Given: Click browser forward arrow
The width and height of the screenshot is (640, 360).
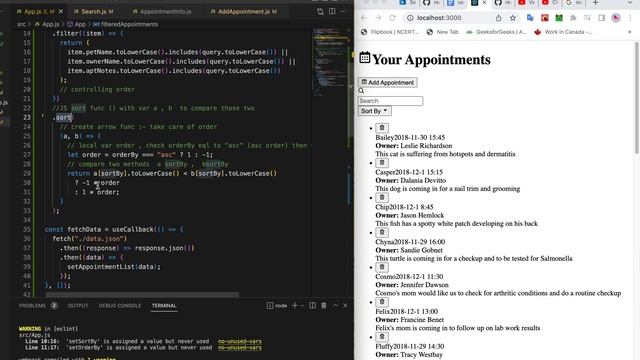Looking at the screenshot, I should pos(378,18).
